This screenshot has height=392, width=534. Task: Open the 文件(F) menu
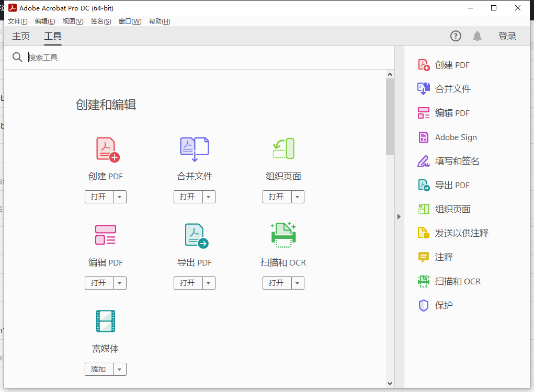coord(17,21)
